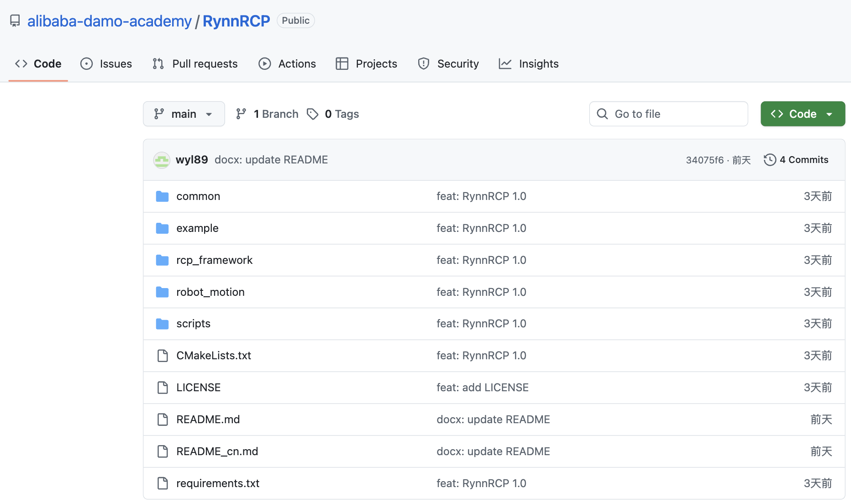The image size is (851, 504).
Task: Click the folder icon for robot_motion
Action: coord(162,292)
